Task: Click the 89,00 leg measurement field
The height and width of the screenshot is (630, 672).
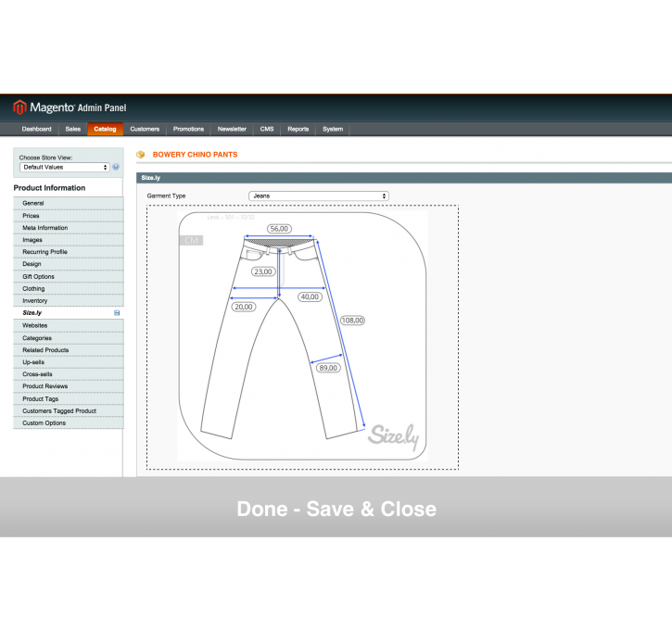Action: tap(328, 368)
